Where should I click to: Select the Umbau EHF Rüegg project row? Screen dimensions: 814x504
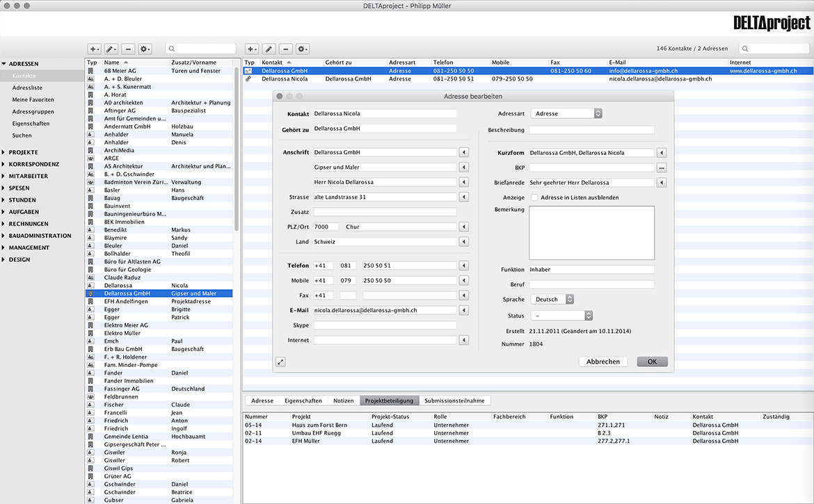coord(528,433)
